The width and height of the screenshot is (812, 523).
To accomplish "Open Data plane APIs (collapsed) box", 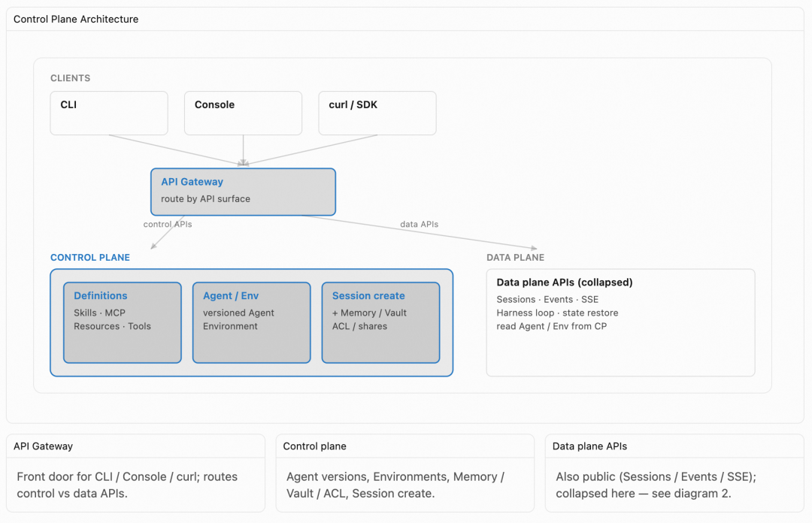I will [620, 322].
